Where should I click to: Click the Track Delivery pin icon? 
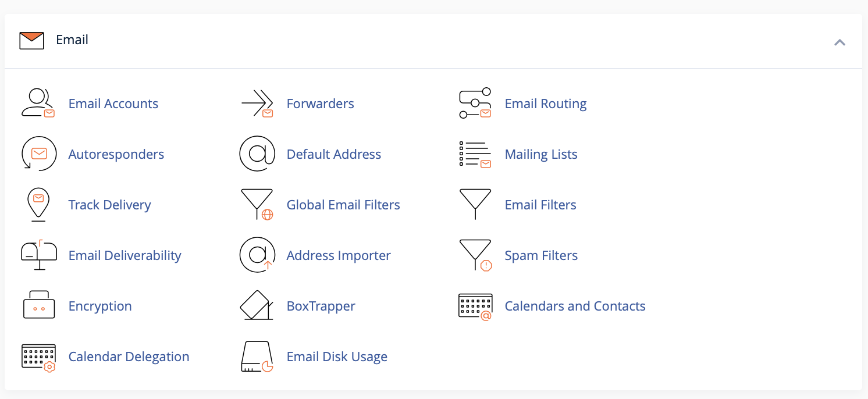[38, 205]
